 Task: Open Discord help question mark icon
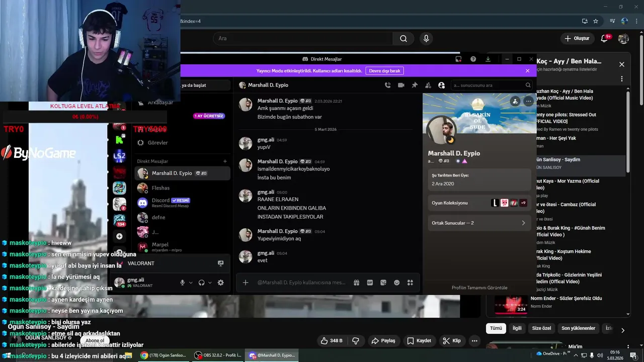[473, 59]
